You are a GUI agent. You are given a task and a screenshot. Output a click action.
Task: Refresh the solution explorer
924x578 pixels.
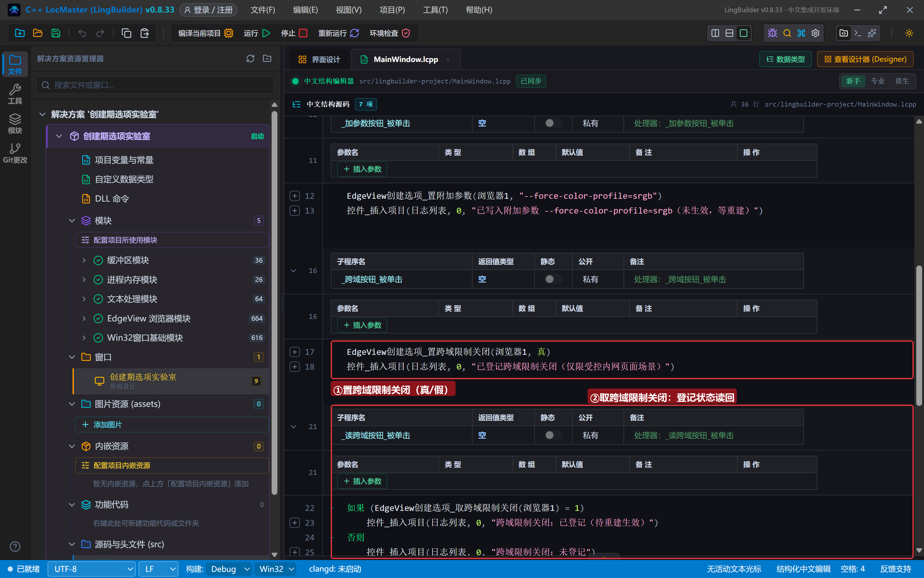pyautogui.click(x=250, y=58)
